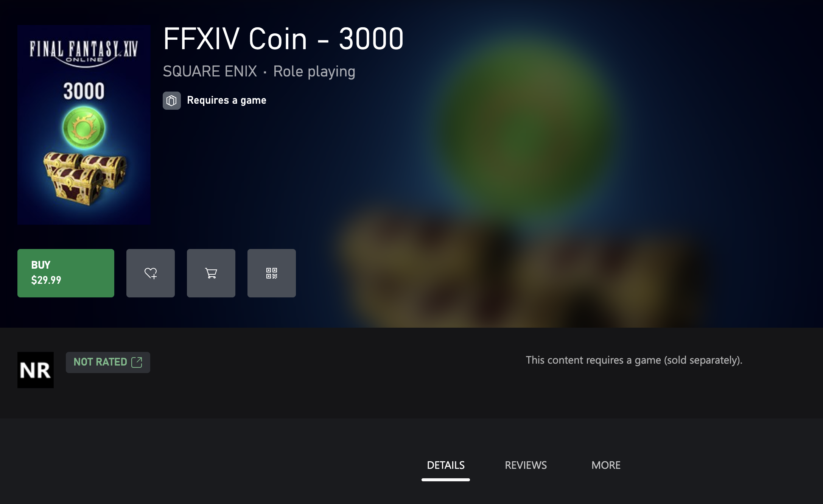Screen dimensions: 823x504
Task: Click the green BUY $29.99 button
Action: 66,273
